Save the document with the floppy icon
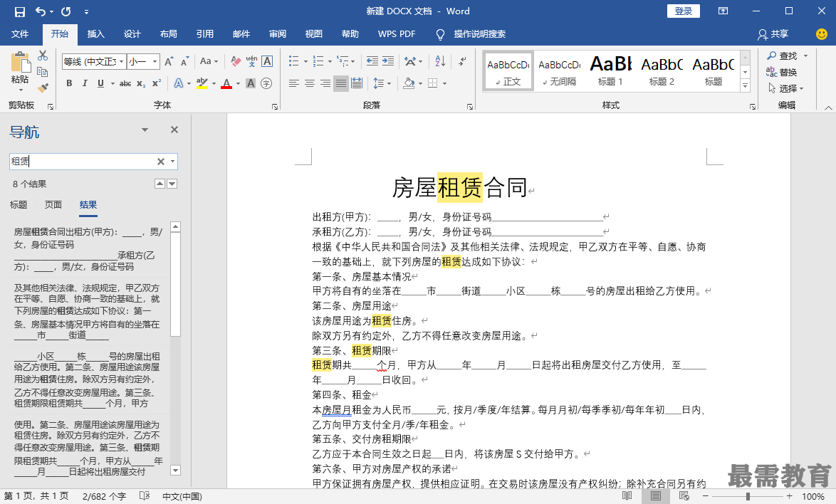The height and width of the screenshot is (504, 836). 20,11
